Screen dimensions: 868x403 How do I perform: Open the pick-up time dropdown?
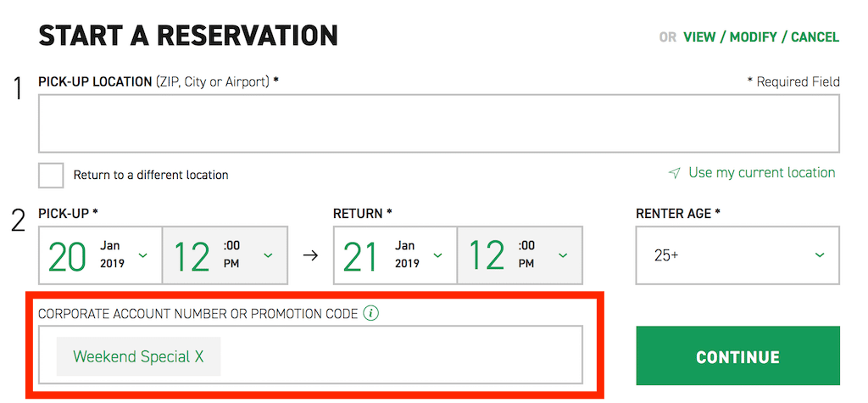click(x=225, y=255)
